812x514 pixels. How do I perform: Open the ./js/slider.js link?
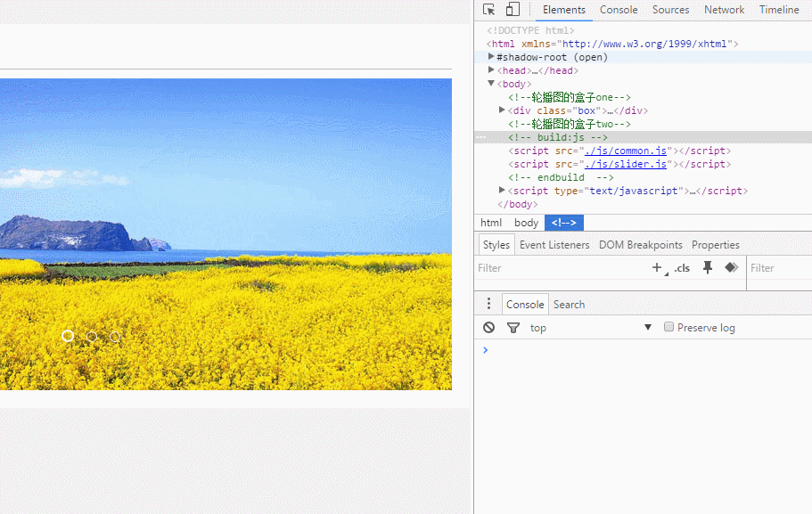coord(626,164)
